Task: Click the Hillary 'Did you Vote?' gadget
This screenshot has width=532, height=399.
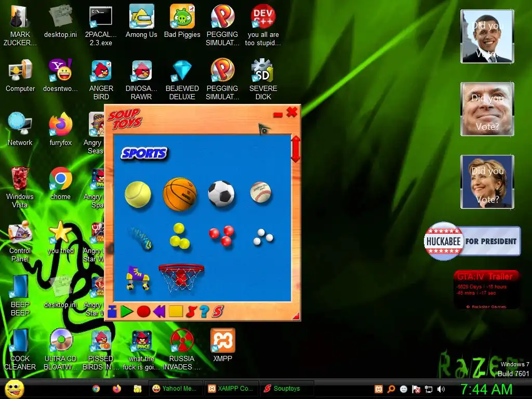Action: click(x=487, y=181)
